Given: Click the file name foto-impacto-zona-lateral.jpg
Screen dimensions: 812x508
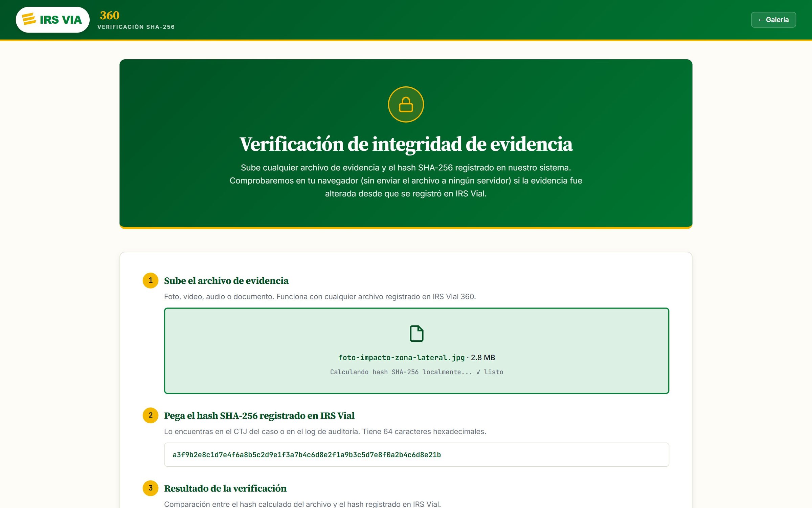Looking at the screenshot, I should (401, 358).
